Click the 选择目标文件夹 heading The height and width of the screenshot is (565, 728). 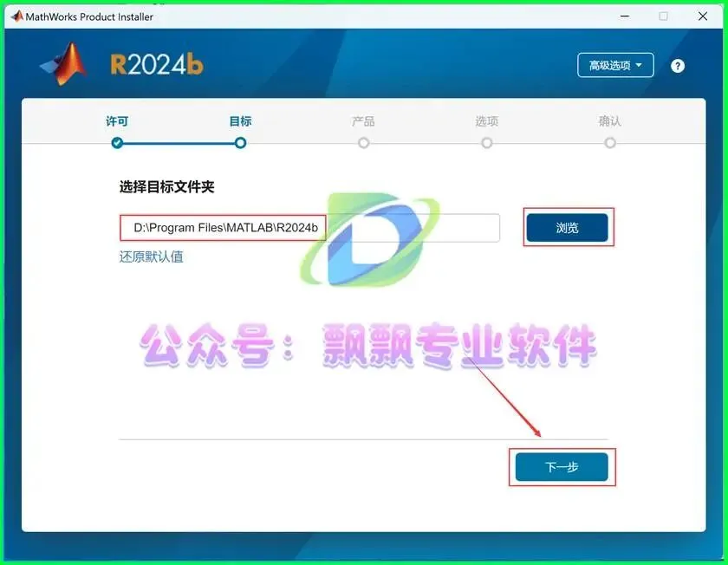(166, 186)
